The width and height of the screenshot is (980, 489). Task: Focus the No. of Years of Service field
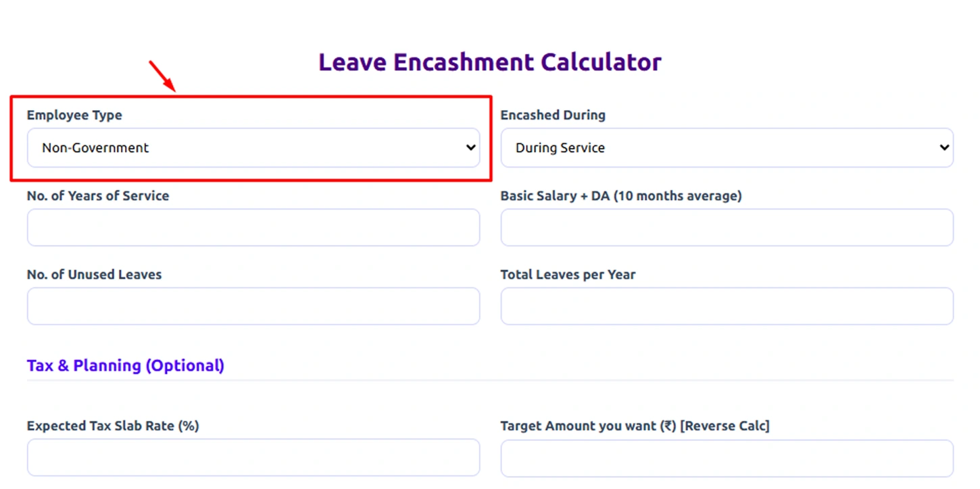pos(253,228)
